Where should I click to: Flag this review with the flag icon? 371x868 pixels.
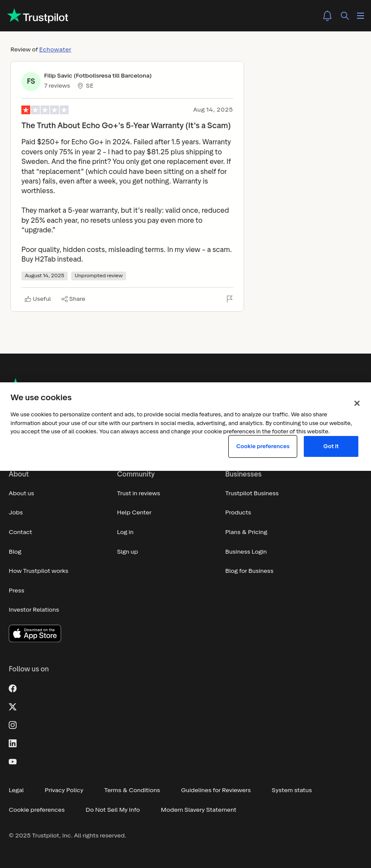[x=230, y=299]
